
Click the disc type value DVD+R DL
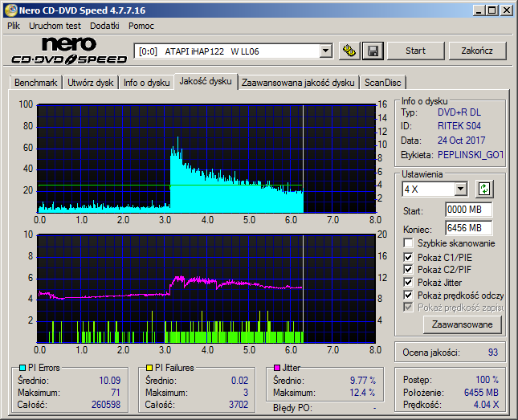[x=459, y=112]
